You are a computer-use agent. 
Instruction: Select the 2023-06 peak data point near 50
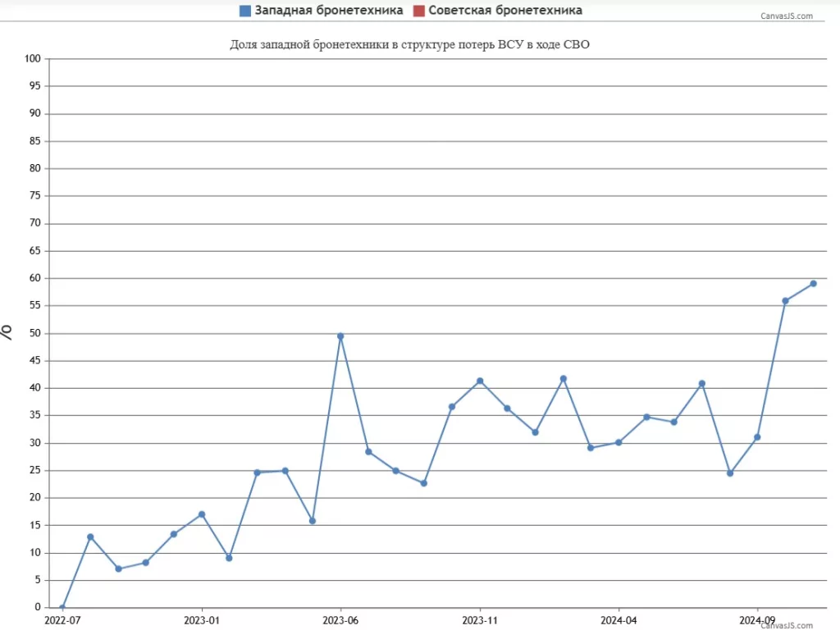(340, 336)
